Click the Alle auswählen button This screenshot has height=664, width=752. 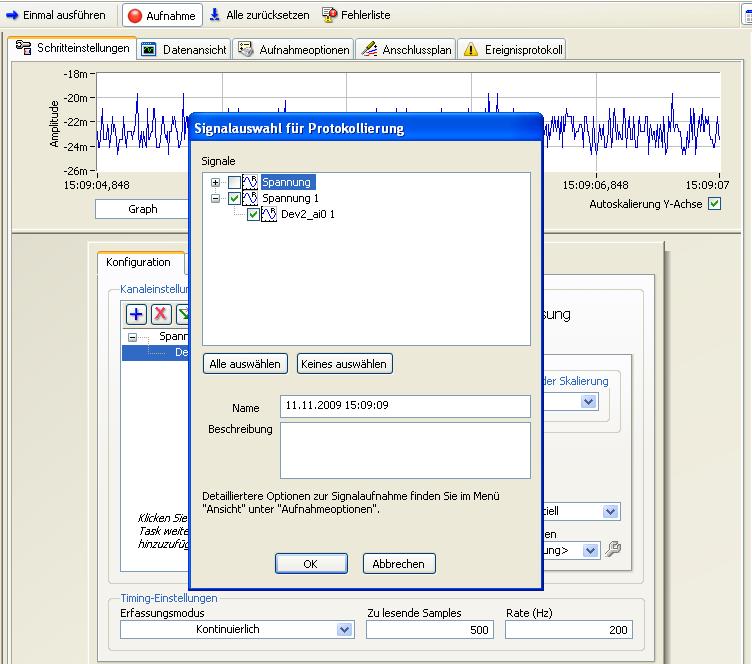pos(246,364)
